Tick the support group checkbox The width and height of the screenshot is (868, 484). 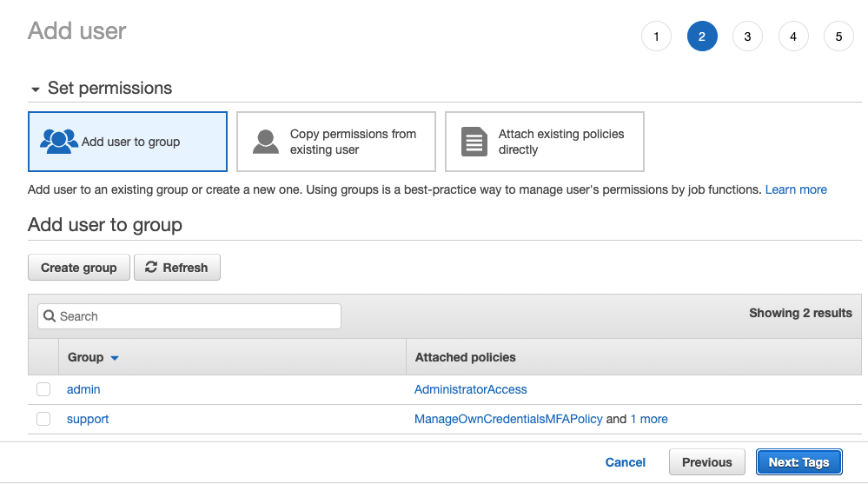pyautogui.click(x=43, y=420)
